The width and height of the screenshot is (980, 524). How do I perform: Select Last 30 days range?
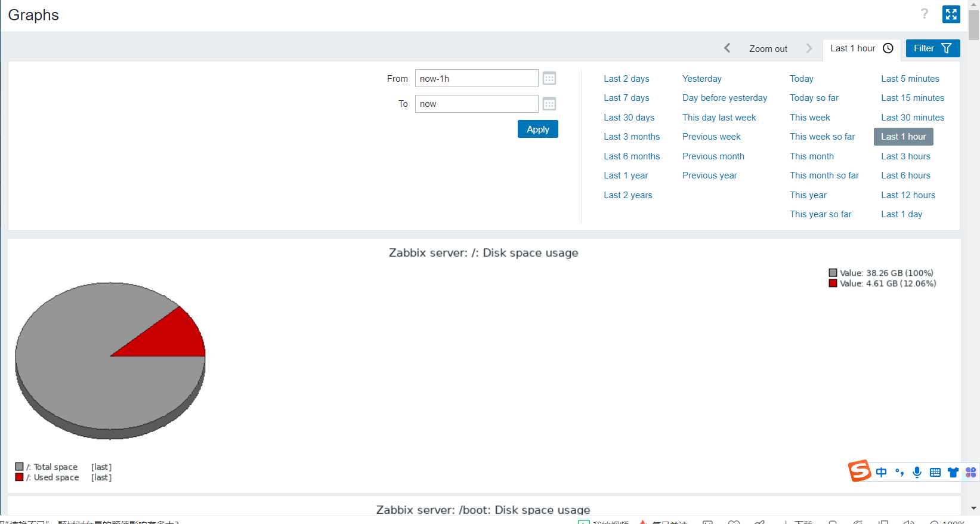point(629,118)
